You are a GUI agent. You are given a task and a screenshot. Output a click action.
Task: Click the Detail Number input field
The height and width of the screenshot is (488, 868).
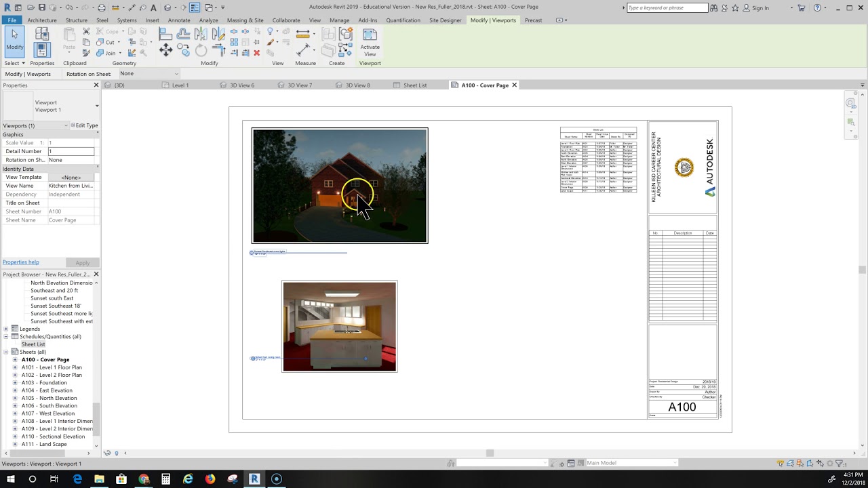[x=71, y=151]
